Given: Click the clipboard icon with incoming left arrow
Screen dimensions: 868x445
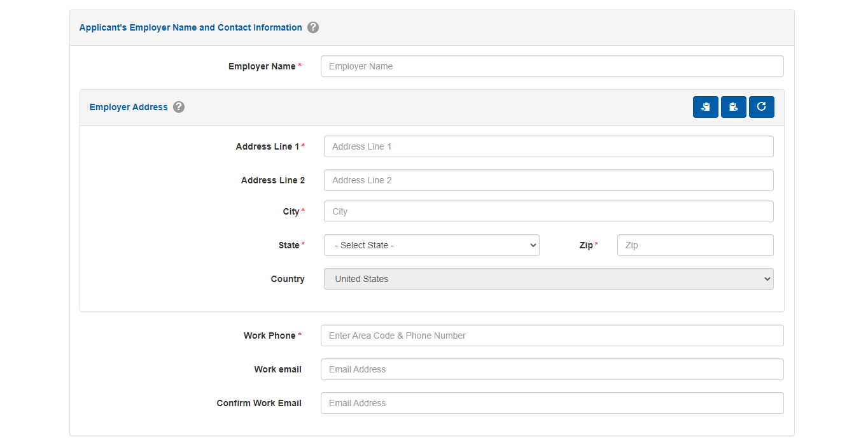Looking at the screenshot, I should point(705,107).
